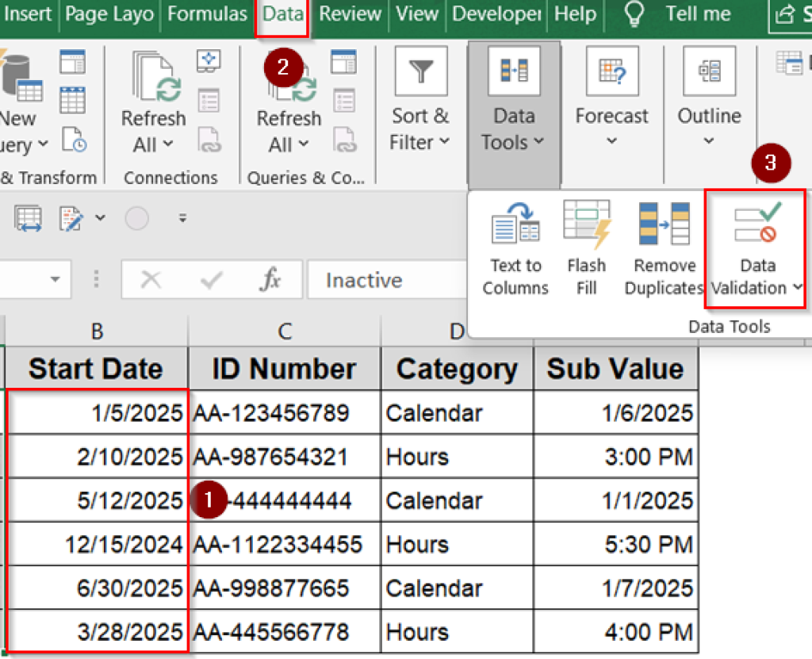
Task: Open the Name Box dropdown arrow
Action: click(54, 279)
